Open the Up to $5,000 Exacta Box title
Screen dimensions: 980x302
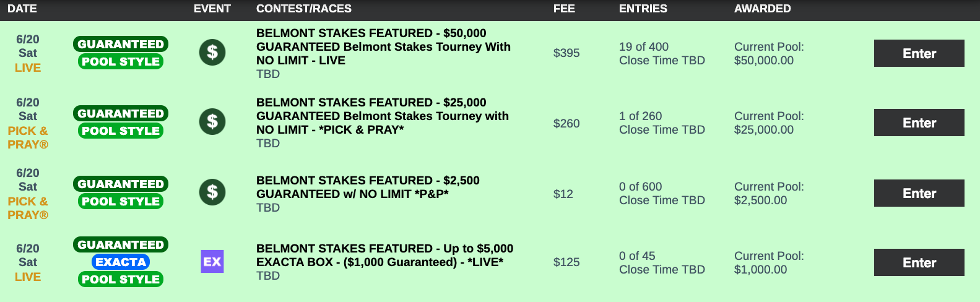(x=384, y=255)
